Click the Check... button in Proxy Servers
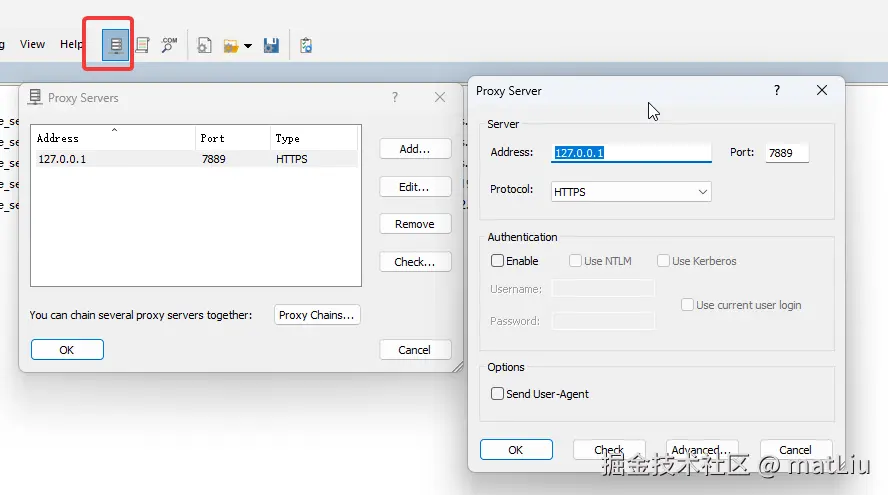 point(415,262)
